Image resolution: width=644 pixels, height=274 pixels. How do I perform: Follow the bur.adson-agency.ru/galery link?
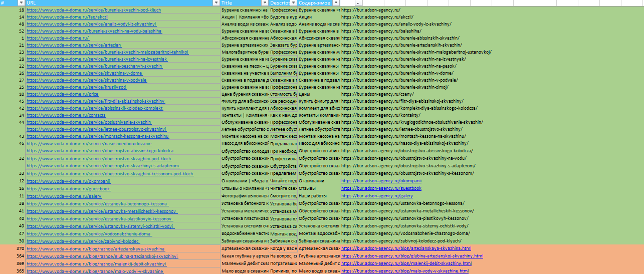tap(377, 196)
